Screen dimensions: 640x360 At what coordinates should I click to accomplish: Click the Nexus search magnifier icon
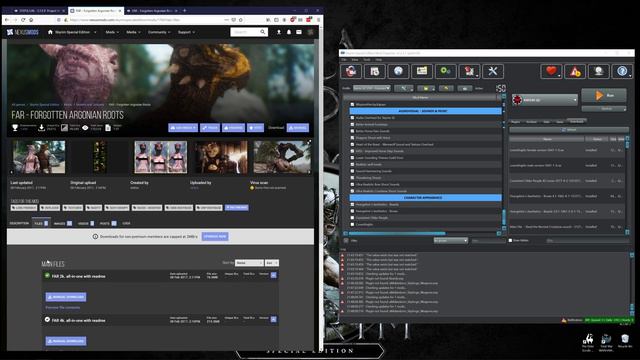click(263, 32)
